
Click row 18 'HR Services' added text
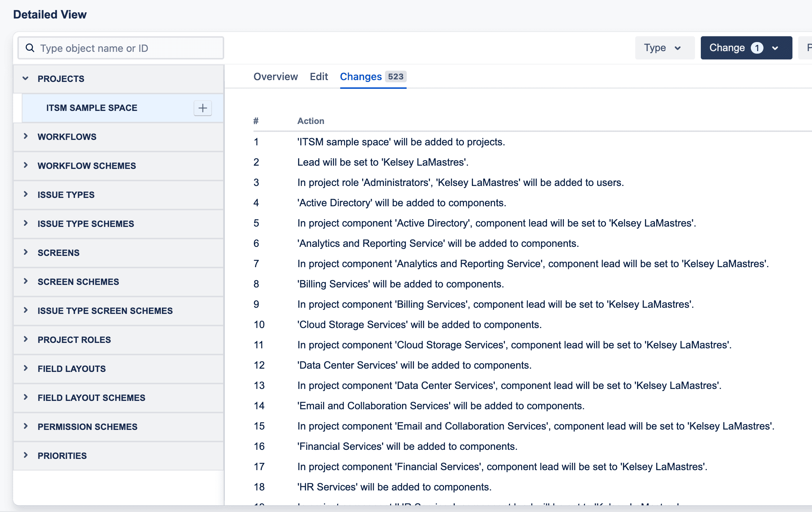click(x=394, y=487)
